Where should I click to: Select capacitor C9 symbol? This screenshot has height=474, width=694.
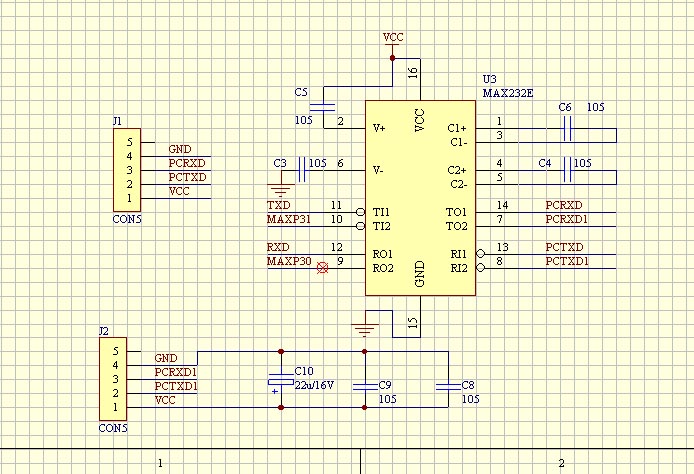click(x=365, y=387)
